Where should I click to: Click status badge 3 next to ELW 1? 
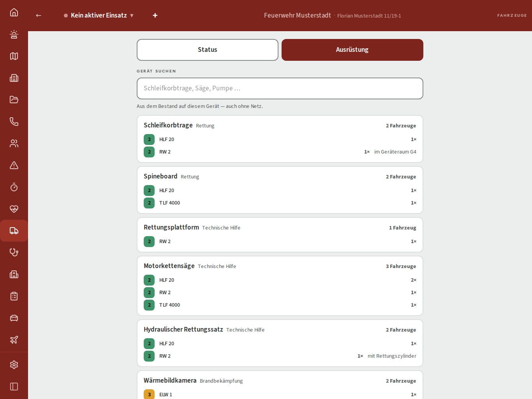point(149,394)
